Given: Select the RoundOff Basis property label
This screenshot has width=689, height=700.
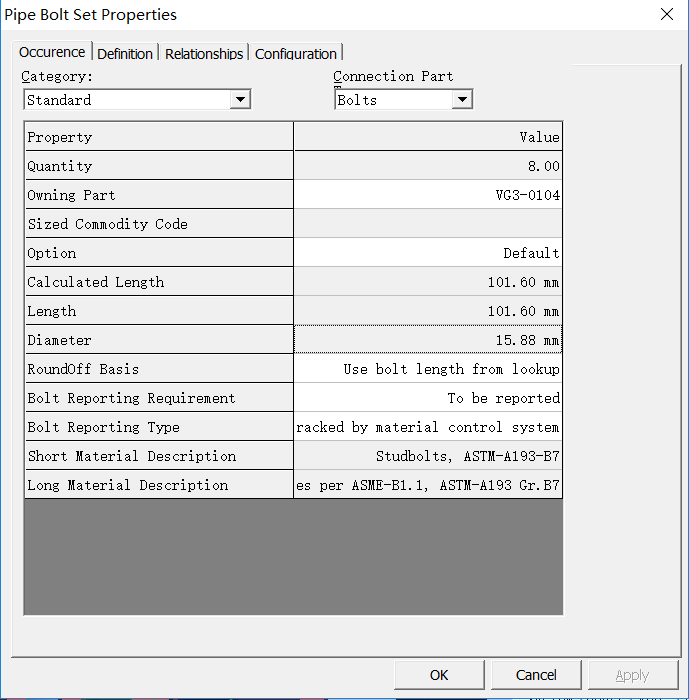Looking at the screenshot, I should pyautogui.click(x=159, y=369).
